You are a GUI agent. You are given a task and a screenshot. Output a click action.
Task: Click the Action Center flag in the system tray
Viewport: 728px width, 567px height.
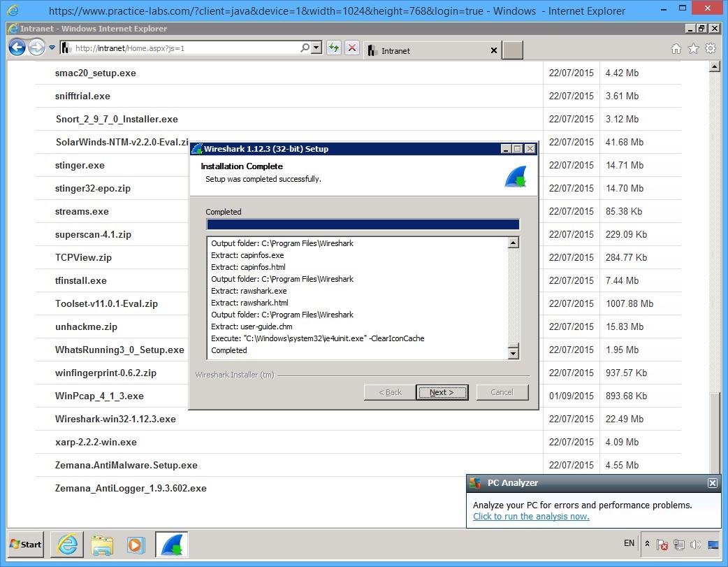(662, 545)
